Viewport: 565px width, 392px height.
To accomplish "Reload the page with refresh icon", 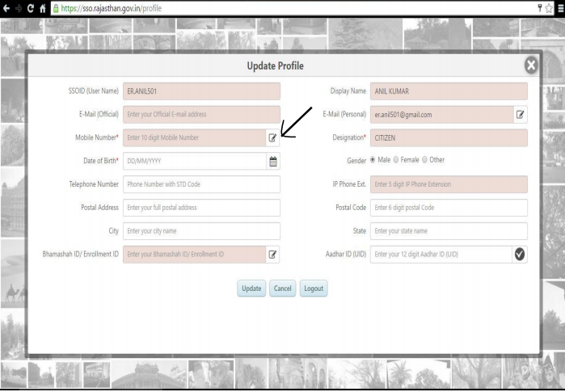I will [31, 8].
